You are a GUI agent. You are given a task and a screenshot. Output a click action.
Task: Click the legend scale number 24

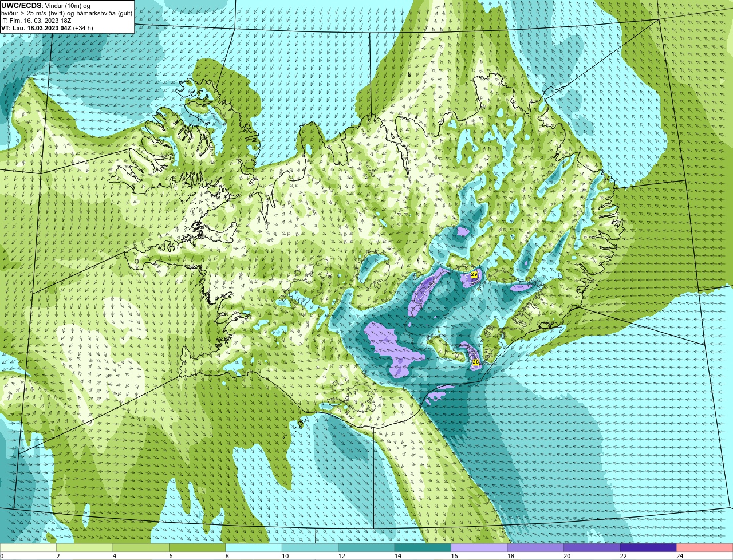click(x=680, y=556)
